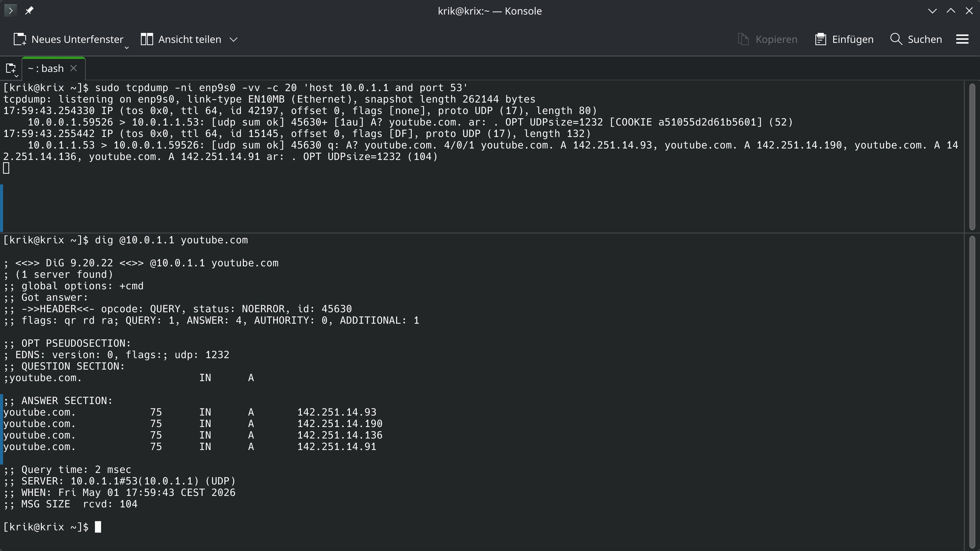Click the scrollbar of the lower dig pane
The width and height of the screenshot is (980, 551).
972,392
